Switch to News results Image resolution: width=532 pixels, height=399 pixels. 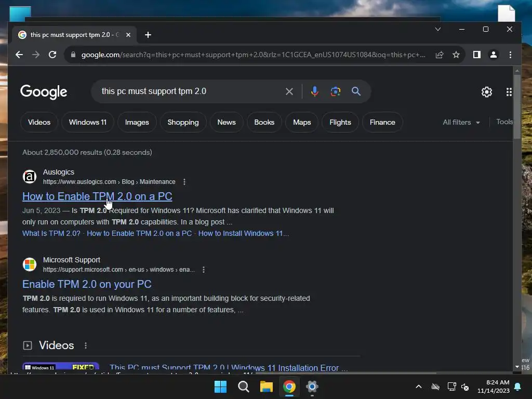pos(227,122)
